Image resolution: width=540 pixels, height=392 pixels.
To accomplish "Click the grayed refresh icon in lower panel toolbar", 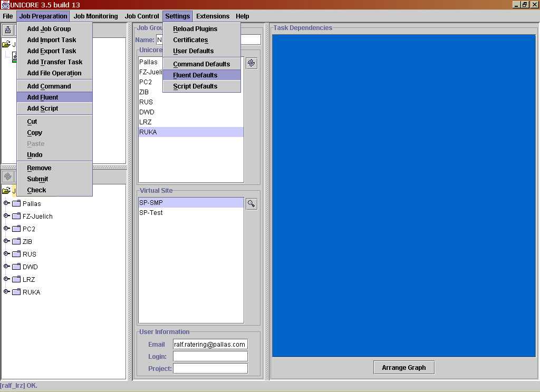I will click(x=8, y=177).
